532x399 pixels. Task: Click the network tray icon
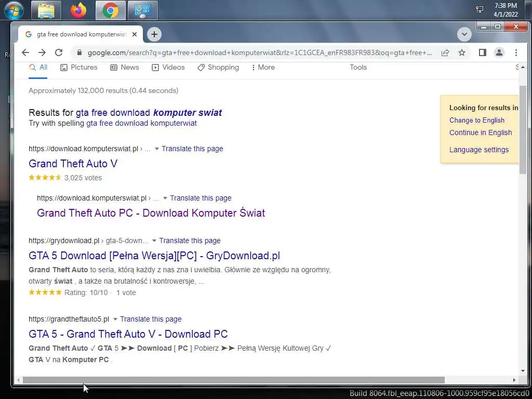[x=480, y=9]
